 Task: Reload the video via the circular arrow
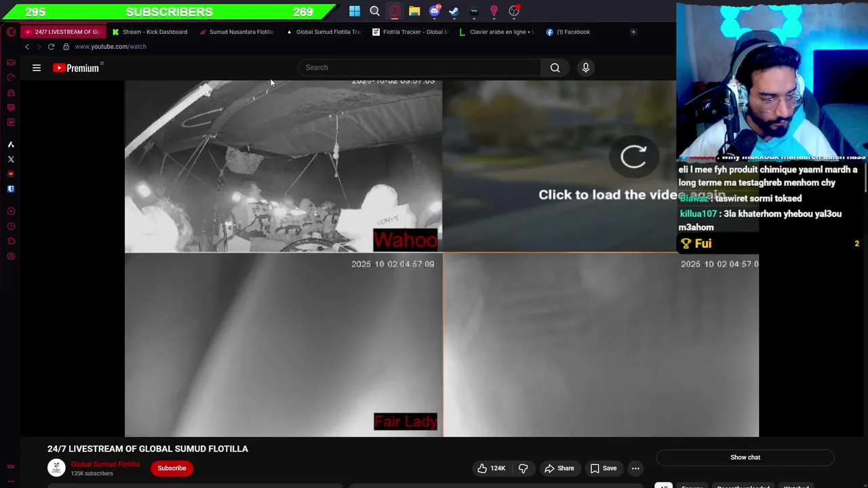[x=633, y=157]
